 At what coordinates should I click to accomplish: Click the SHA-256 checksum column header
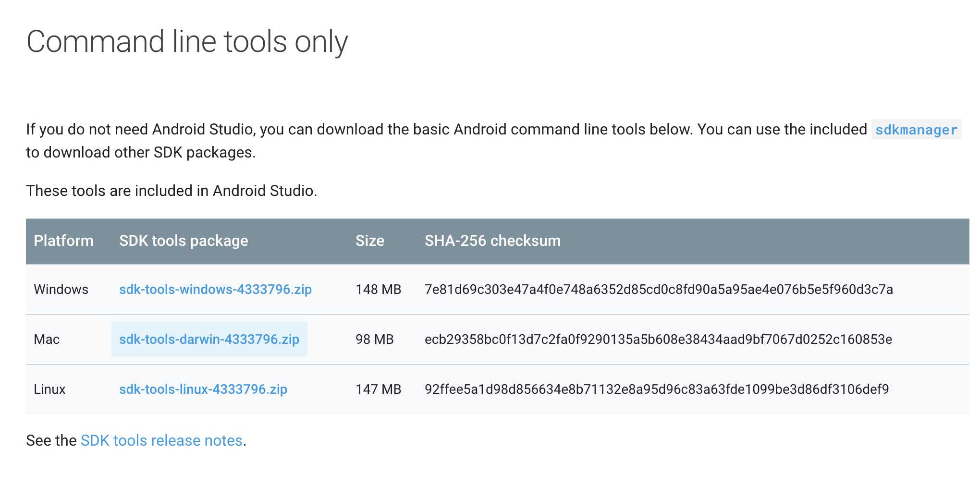pos(492,241)
